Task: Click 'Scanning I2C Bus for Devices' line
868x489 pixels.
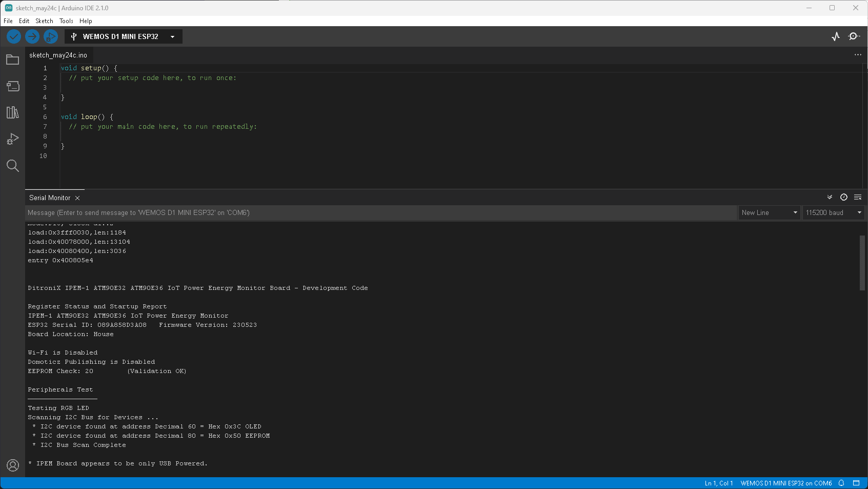Action: tap(93, 417)
